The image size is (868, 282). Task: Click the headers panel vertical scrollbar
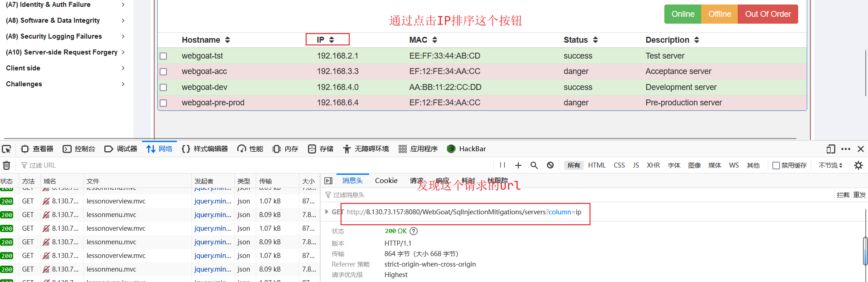click(865, 251)
